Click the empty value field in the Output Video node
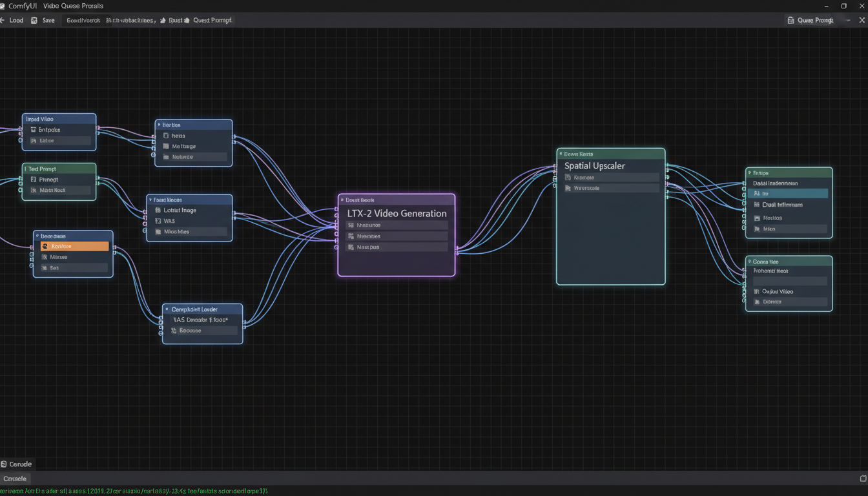The image size is (868, 496). point(789,280)
